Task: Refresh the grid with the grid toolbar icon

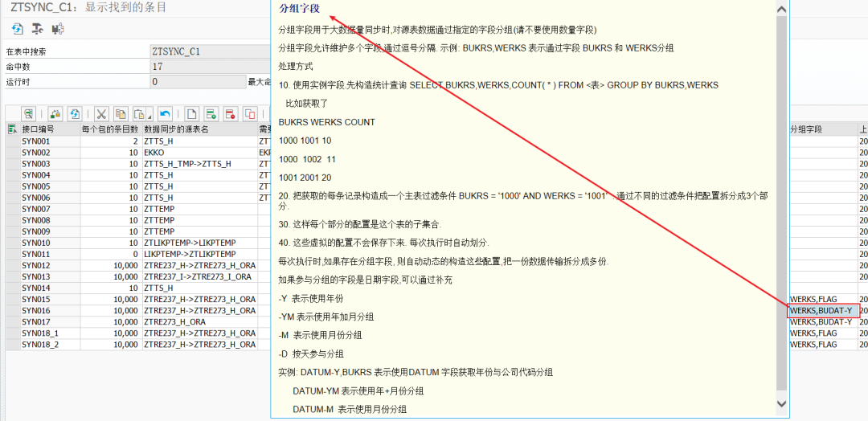Action: coord(75,114)
